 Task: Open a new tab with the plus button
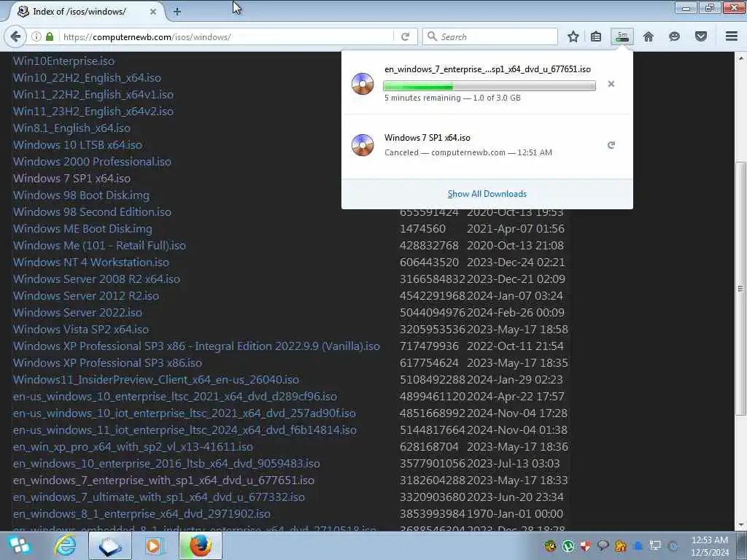177,12
